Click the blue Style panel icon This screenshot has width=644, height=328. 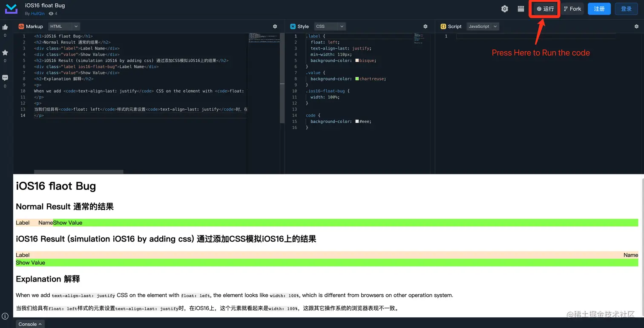293,26
